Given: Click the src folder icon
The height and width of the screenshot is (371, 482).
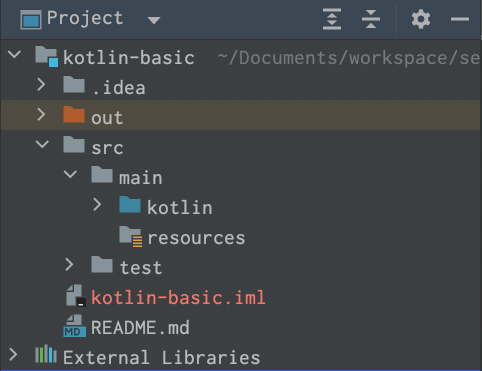Looking at the screenshot, I should [x=74, y=145].
